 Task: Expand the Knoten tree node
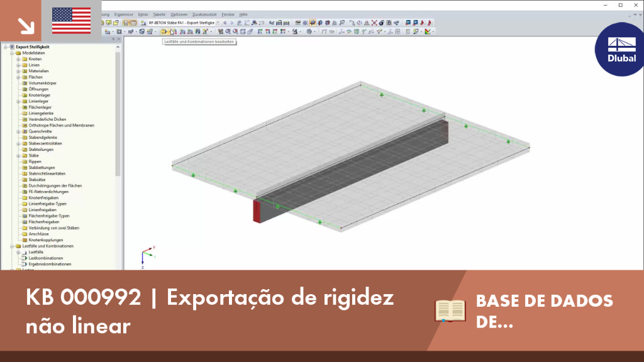tap(18, 59)
